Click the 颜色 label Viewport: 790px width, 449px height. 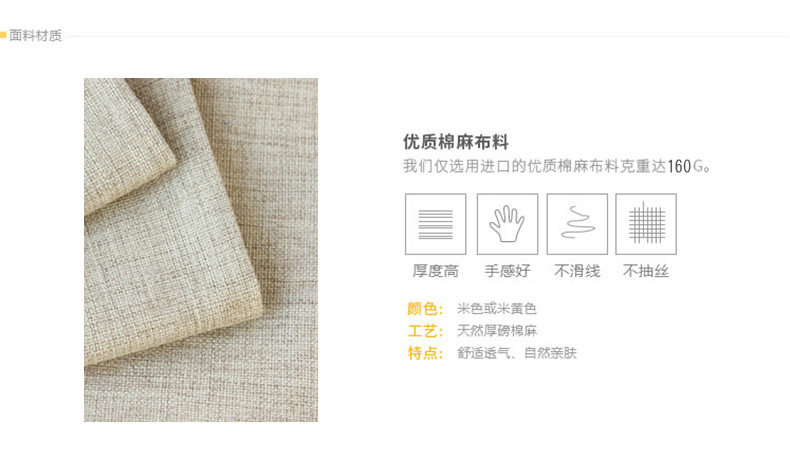pos(425,308)
